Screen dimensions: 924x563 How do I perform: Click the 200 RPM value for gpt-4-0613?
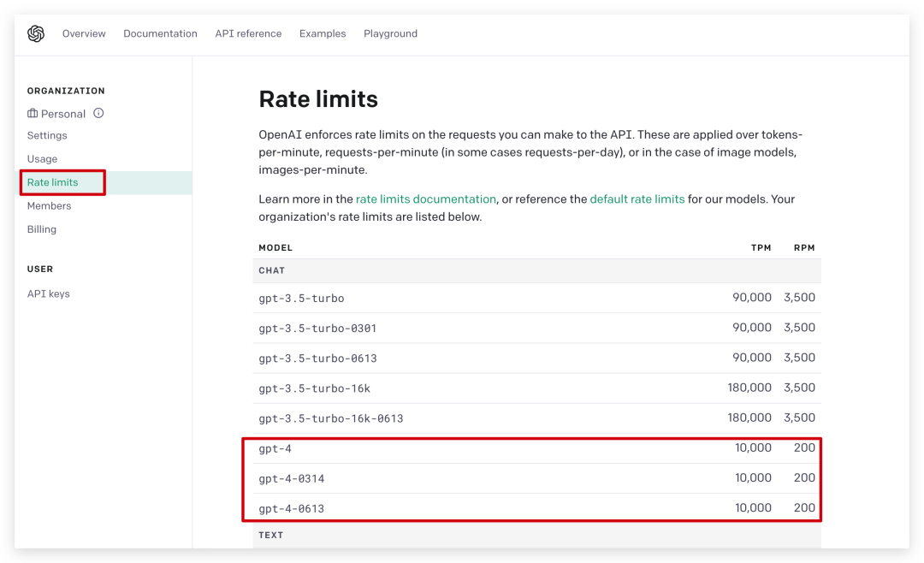804,507
